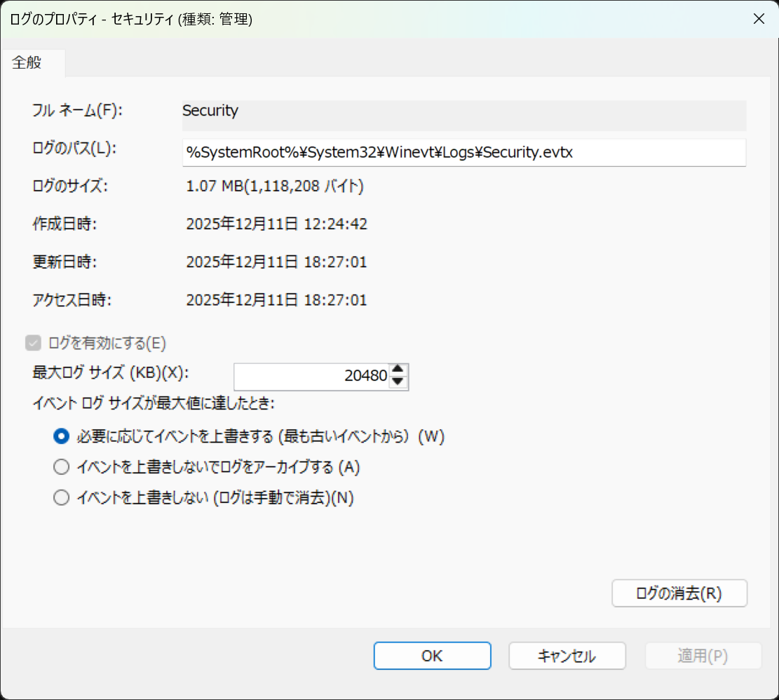Choose do not overwrite events option

pos(61,497)
